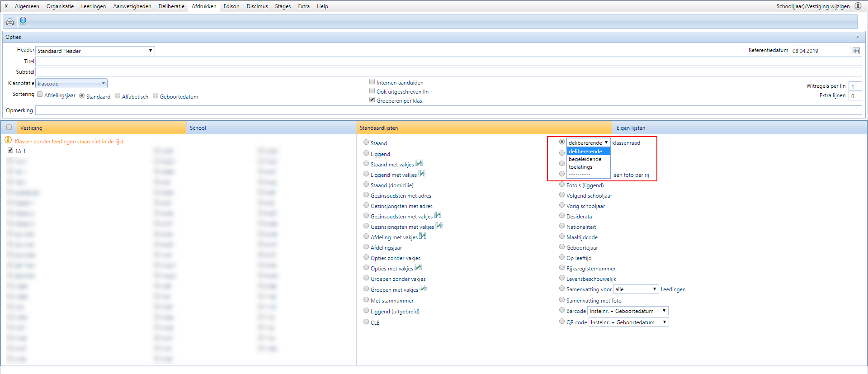Click chart icon beside Groepen met vakjes

point(423,289)
